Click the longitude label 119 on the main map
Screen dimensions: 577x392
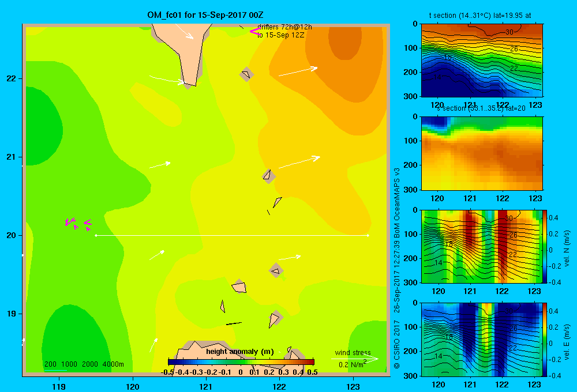point(59,386)
